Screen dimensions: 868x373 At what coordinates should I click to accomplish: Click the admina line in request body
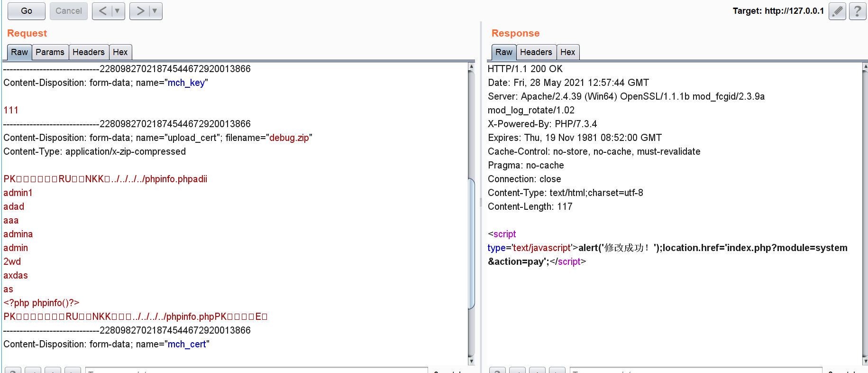click(18, 234)
